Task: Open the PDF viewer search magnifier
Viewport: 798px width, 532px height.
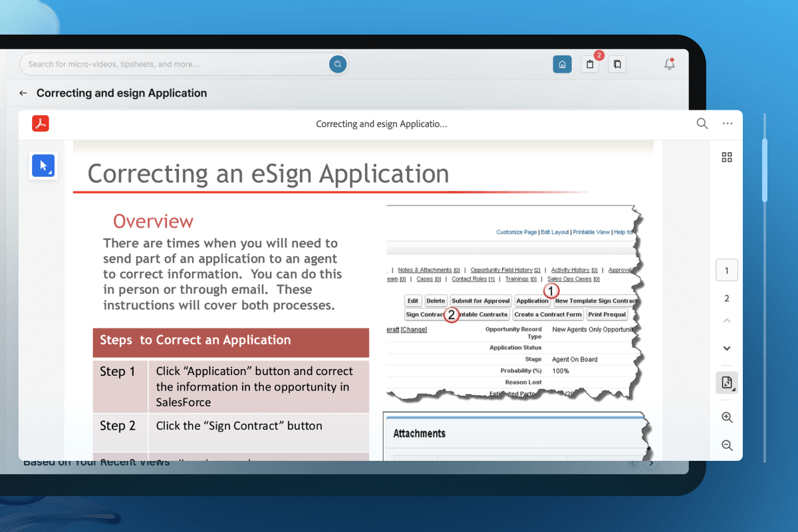Action: coord(702,124)
